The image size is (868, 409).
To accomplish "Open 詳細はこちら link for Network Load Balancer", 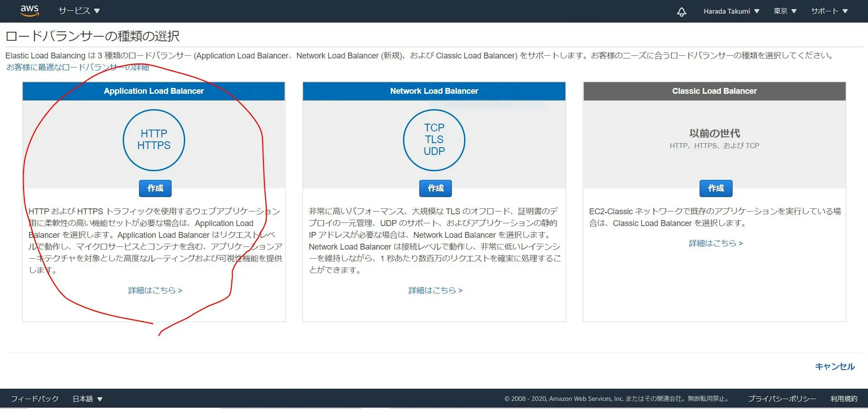I will pyautogui.click(x=435, y=290).
